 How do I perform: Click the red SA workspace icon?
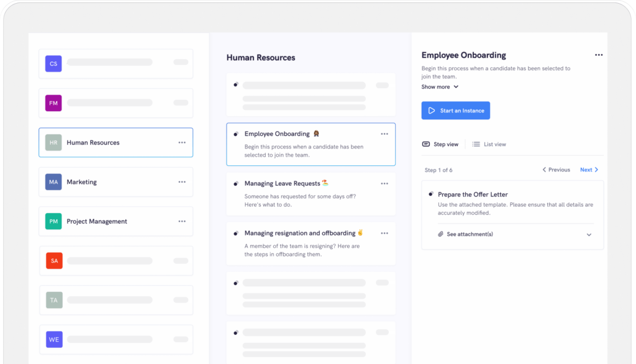click(53, 260)
